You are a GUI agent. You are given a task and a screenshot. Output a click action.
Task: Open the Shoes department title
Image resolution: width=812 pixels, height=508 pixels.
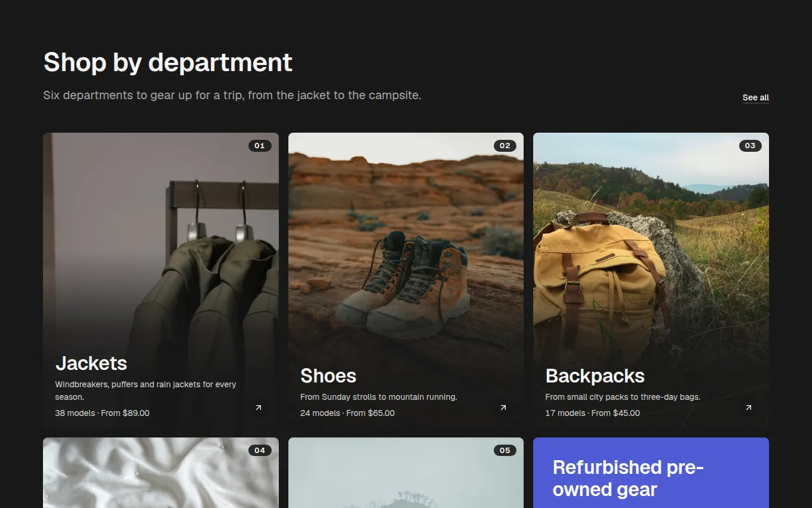coord(328,376)
